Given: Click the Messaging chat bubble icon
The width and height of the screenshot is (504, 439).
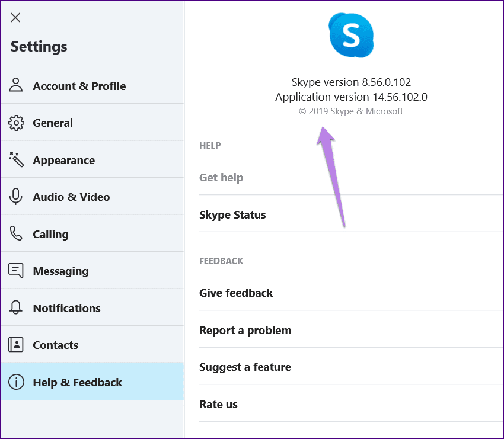Looking at the screenshot, I should pyautogui.click(x=16, y=271).
